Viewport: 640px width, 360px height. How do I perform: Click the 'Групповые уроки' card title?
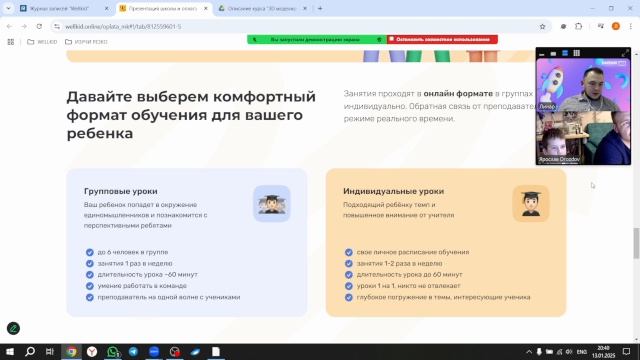pyautogui.click(x=120, y=191)
